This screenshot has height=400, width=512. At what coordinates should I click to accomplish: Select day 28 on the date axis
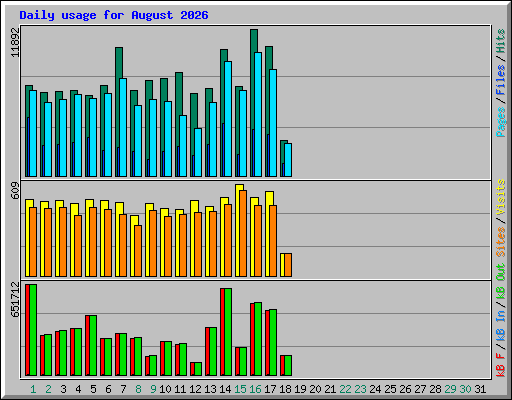[x=435, y=389]
